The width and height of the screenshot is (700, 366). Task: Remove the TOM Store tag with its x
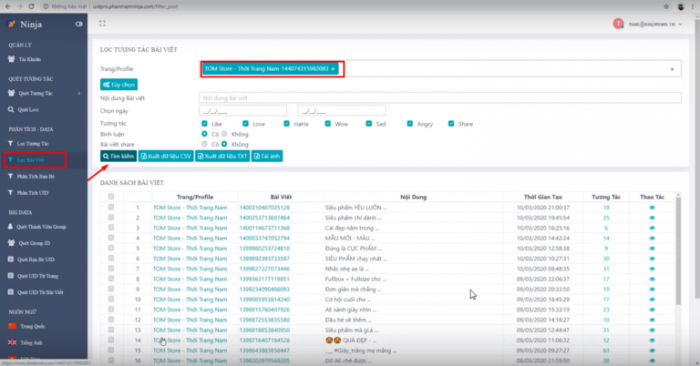333,69
